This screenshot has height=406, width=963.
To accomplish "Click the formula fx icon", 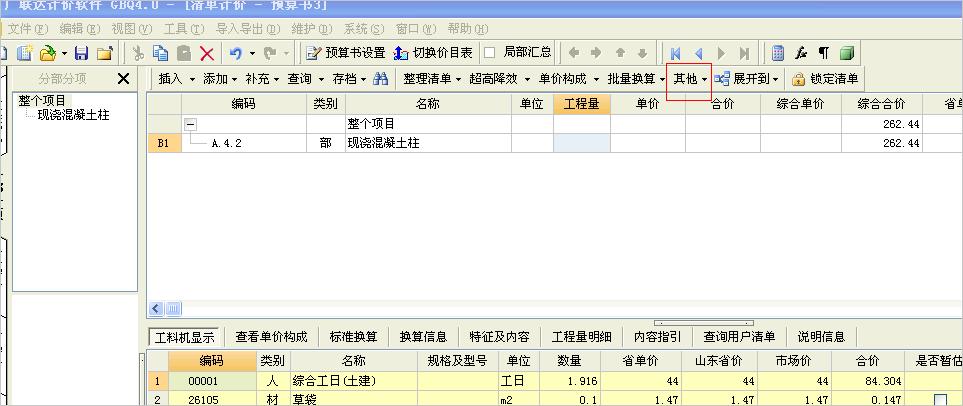I will 801,53.
